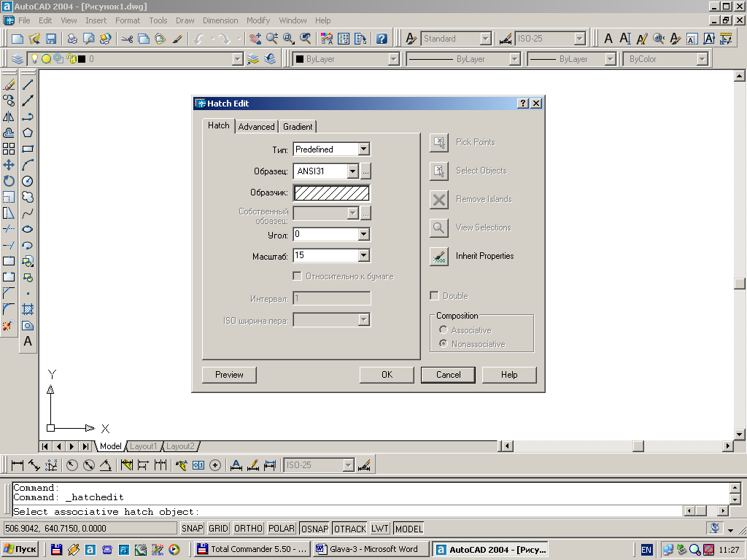Click the Inherit Properties icon button

[x=438, y=256]
